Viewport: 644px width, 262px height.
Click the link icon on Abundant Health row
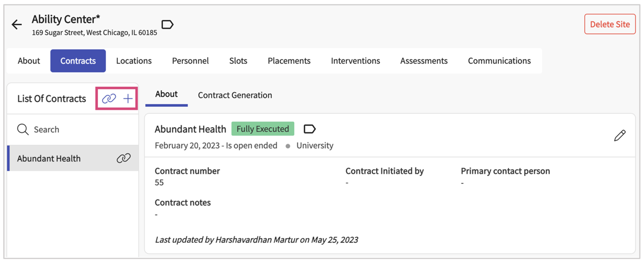pyautogui.click(x=124, y=158)
